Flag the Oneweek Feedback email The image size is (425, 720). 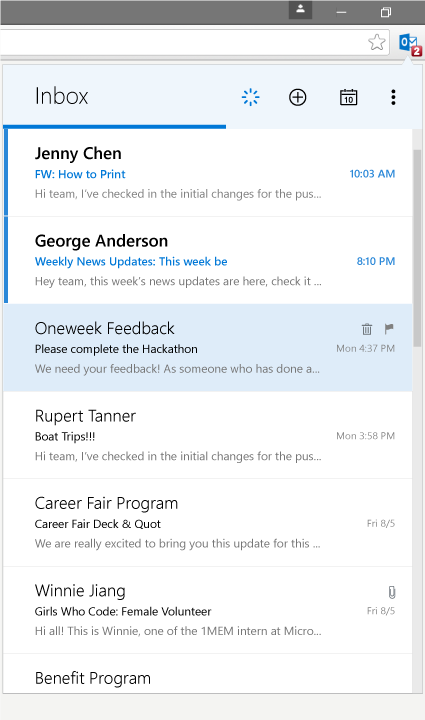[x=389, y=328]
